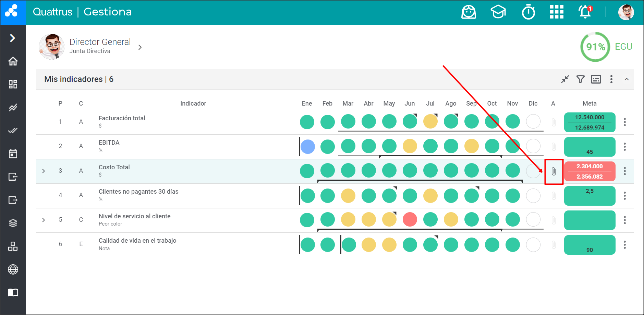
Task: Click the red June dot for Nivel de servicio
Action: tap(410, 220)
